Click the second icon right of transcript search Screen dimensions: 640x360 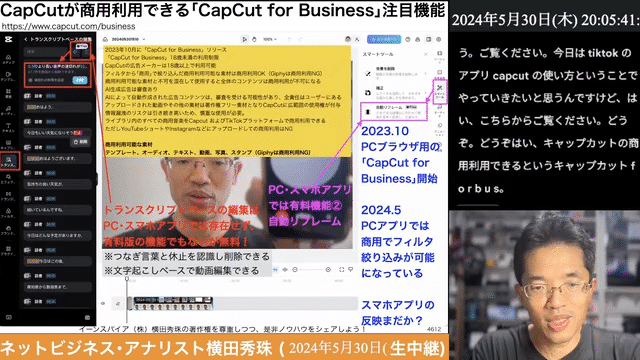[x=86, y=52]
